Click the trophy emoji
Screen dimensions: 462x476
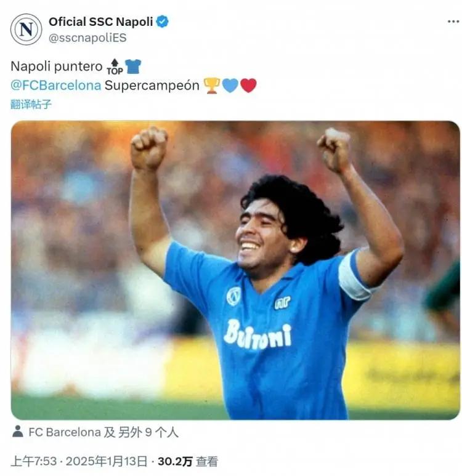click(x=212, y=86)
